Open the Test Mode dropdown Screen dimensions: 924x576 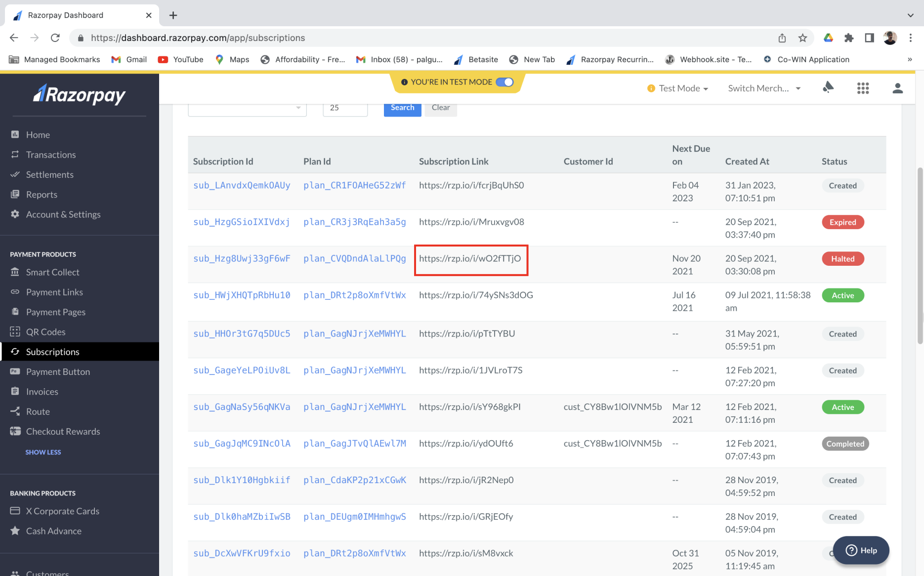678,88
